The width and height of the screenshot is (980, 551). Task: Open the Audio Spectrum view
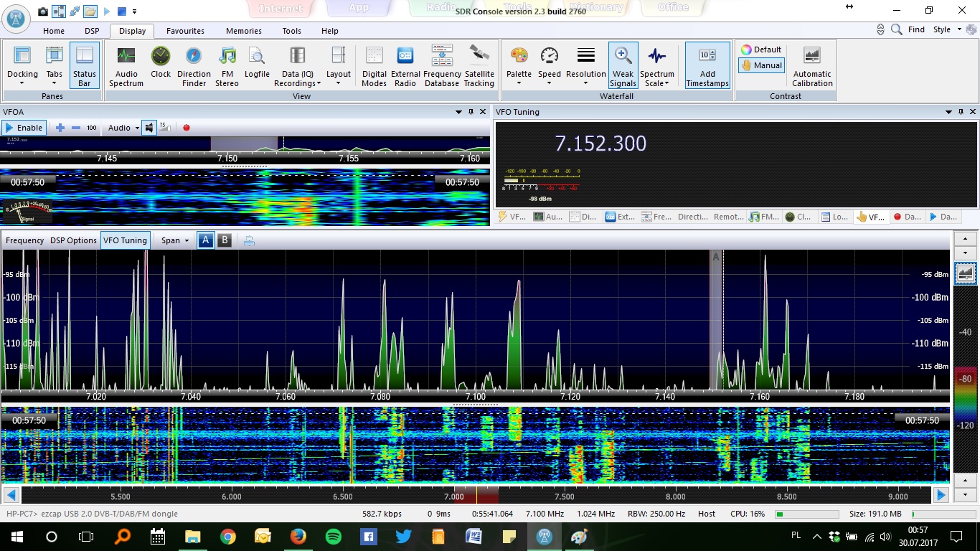pyautogui.click(x=126, y=66)
